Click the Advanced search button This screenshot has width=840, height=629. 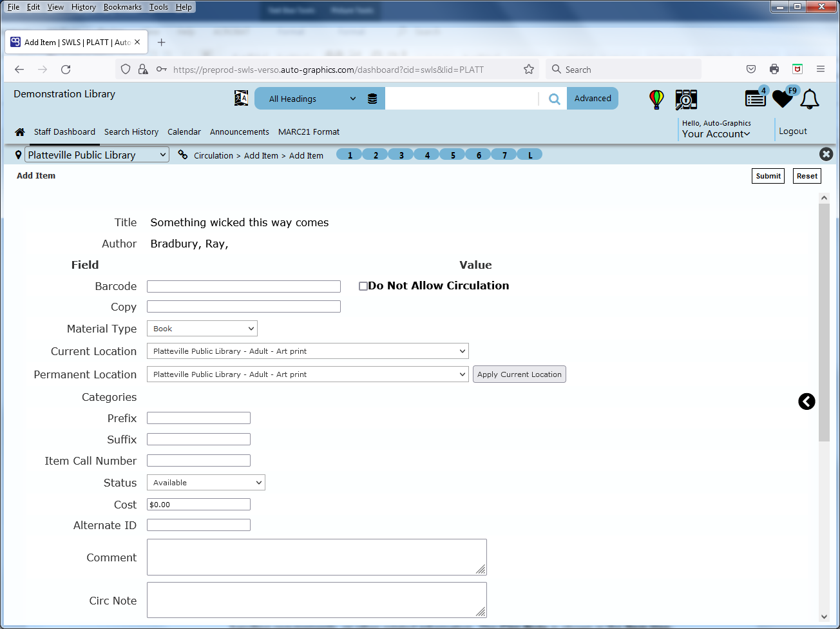pos(593,99)
